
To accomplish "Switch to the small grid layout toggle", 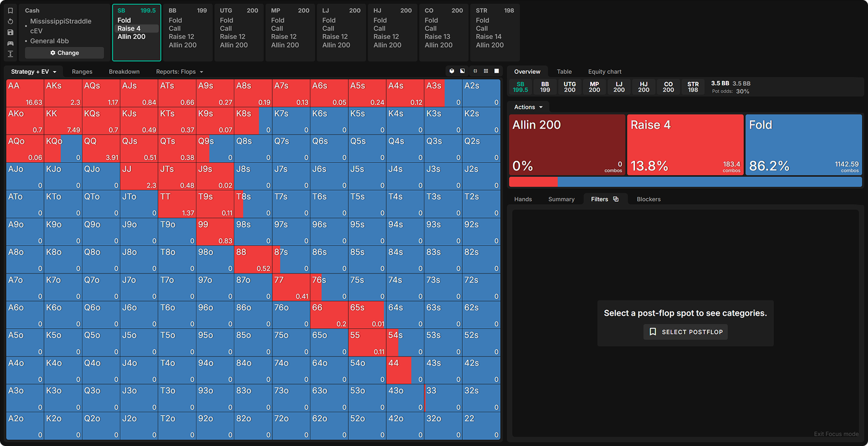I will pyautogui.click(x=486, y=71).
